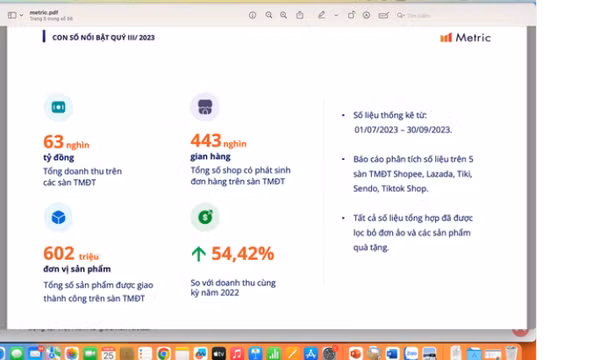Open Calendar showing 25 in Dock
This screenshot has width=600, height=360.
(x=108, y=353)
